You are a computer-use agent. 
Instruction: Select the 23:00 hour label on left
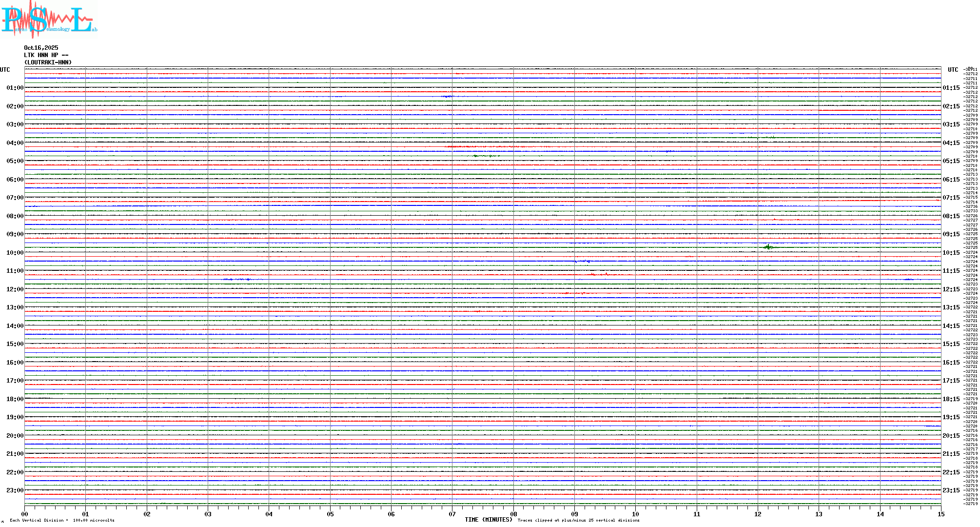[15, 490]
